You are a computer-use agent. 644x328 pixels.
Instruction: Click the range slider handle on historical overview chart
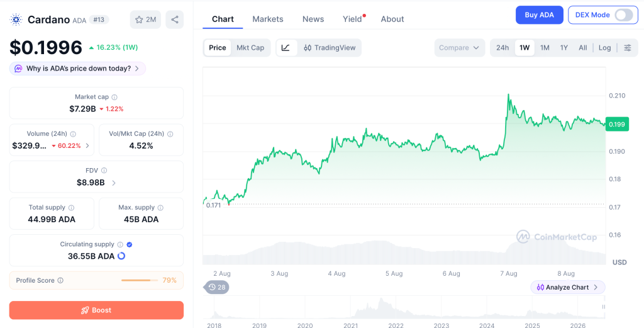[x=603, y=307]
